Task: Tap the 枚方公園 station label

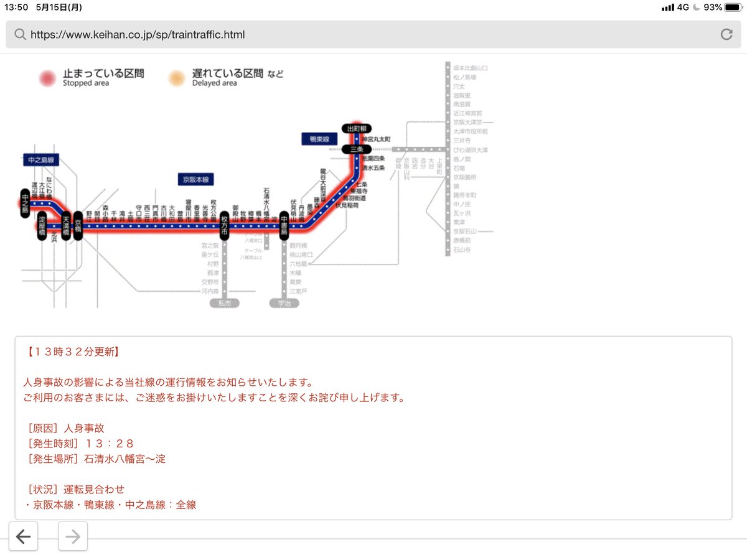Action: click(x=214, y=210)
